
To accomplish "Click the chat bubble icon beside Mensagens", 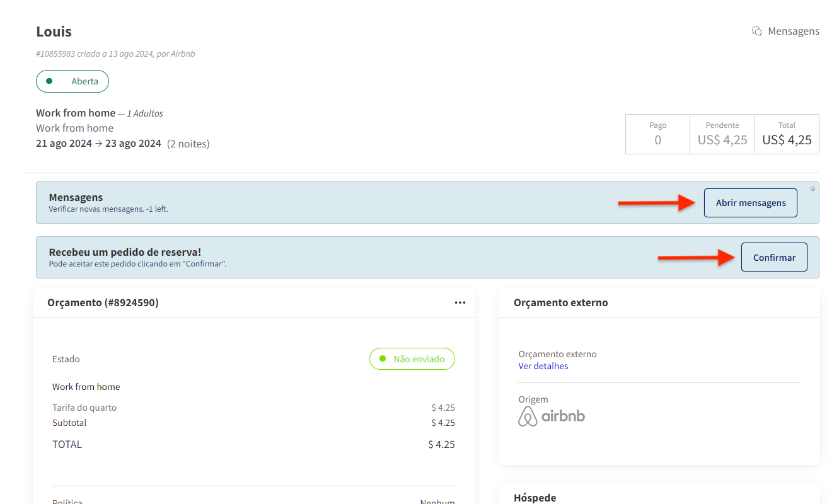I will pyautogui.click(x=757, y=31).
